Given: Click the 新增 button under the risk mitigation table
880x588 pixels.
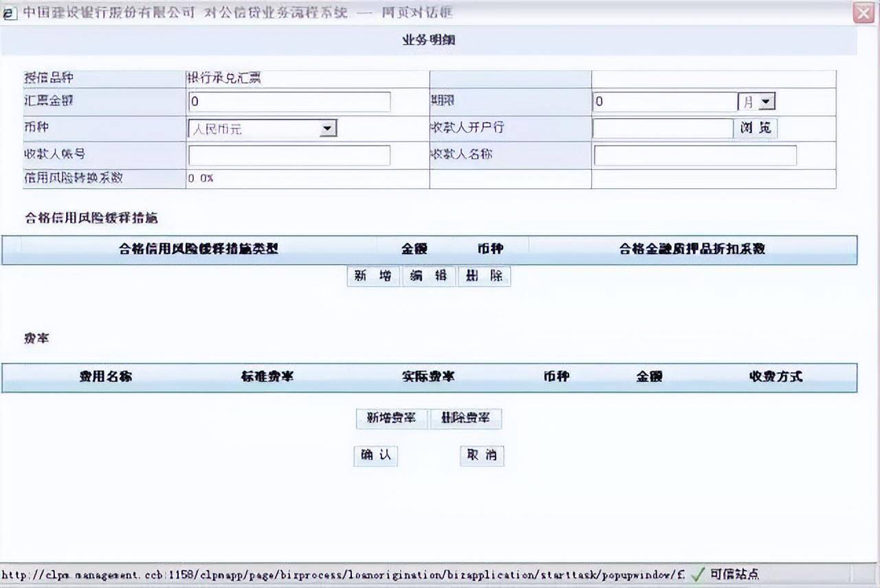Looking at the screenshot, I should coord(375,275).
